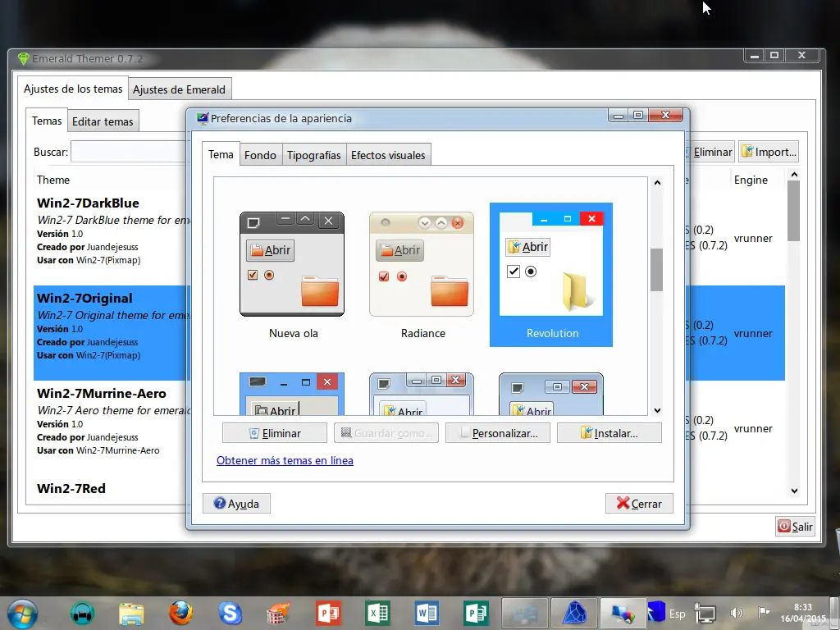Click the Emerald list scroll down arrow

tap(794, 491)
